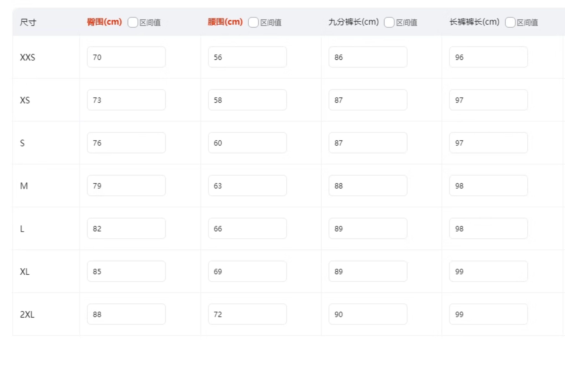
Task: Toggle 区间值 checkbox next to 腰围(cm)
Action: pos(253,23)
